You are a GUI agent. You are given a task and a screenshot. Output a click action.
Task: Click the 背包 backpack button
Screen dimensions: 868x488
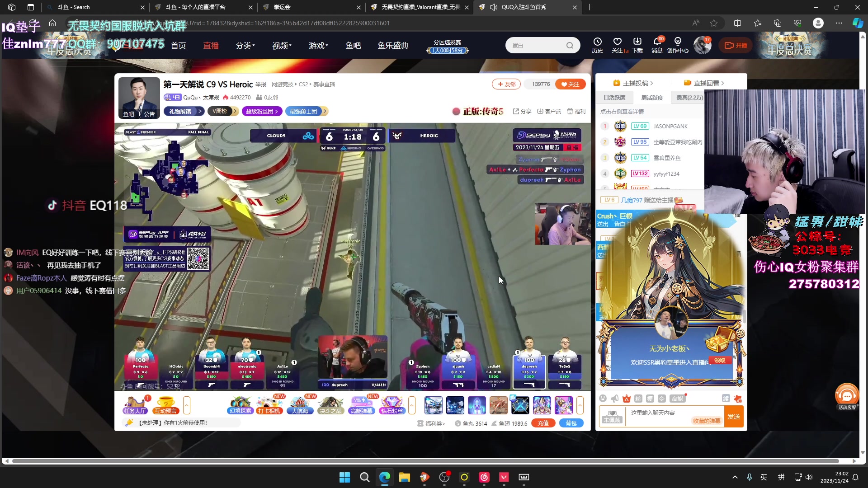tap(571, 423)
